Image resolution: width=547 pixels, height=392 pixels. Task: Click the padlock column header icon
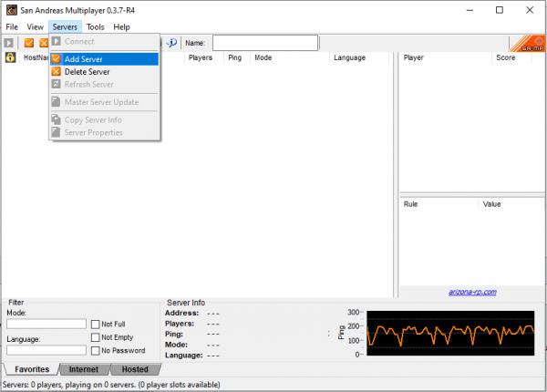tap(10, 57)
